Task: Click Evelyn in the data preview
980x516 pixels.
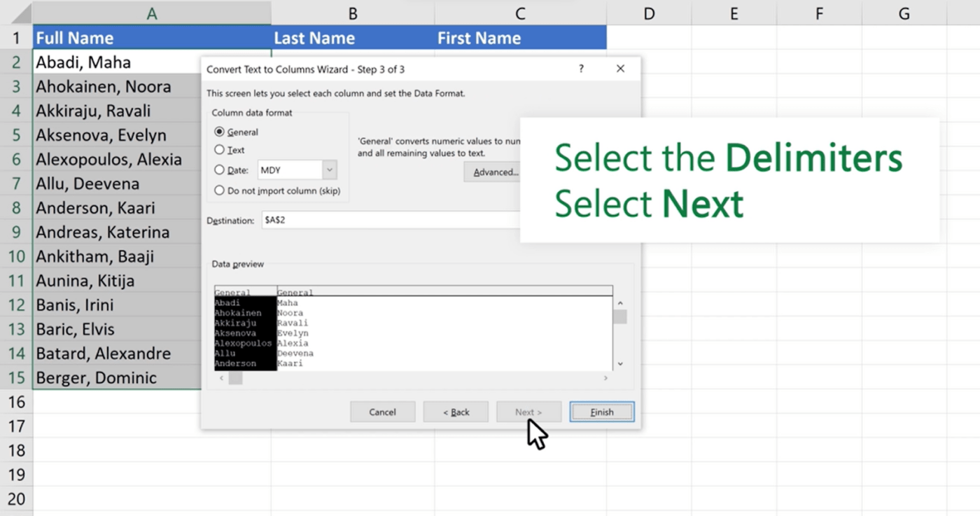Action: [x=293, y=333]
